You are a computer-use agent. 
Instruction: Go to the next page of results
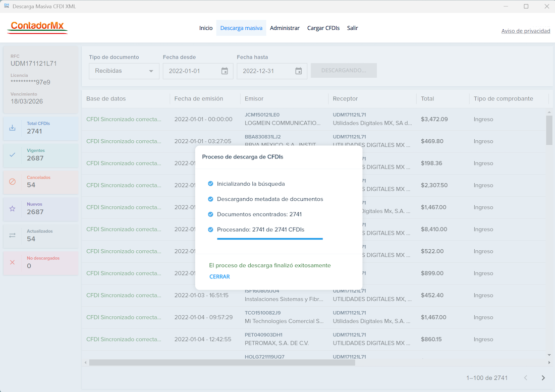coord(543,378)
